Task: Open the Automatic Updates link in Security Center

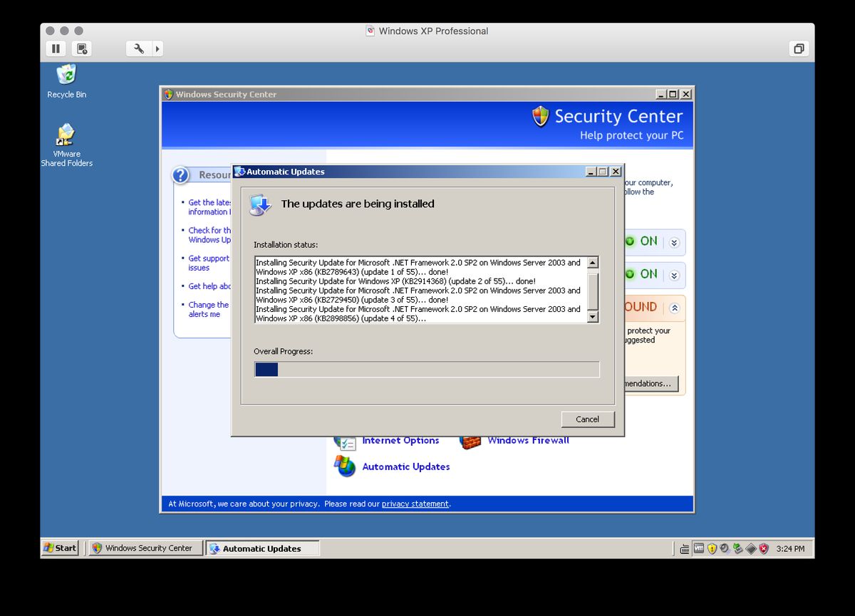Action: pos(406,466)
